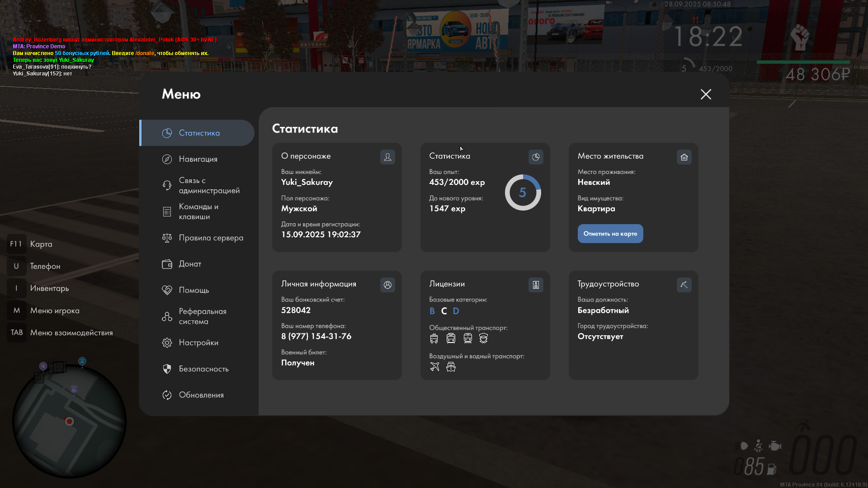Click the profile icon in О персонаже card
Viewport: 868px width, 488px height.
pos(387,157)
